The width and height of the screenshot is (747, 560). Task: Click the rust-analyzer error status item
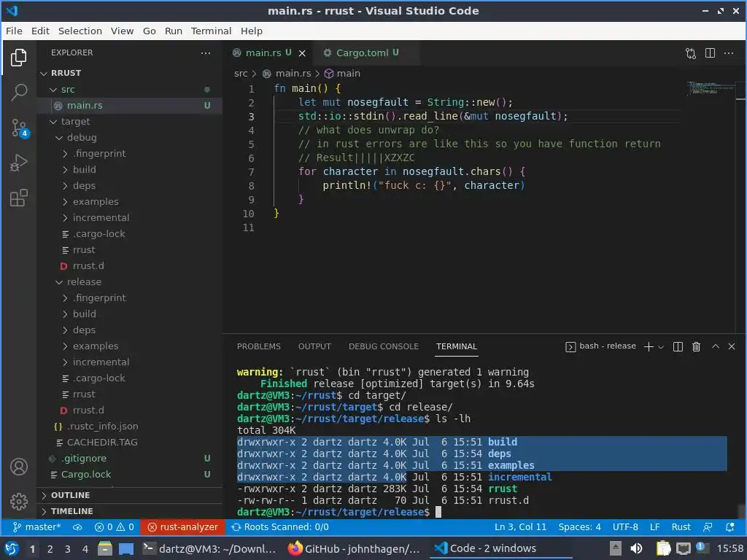click(x=182, y=526)
